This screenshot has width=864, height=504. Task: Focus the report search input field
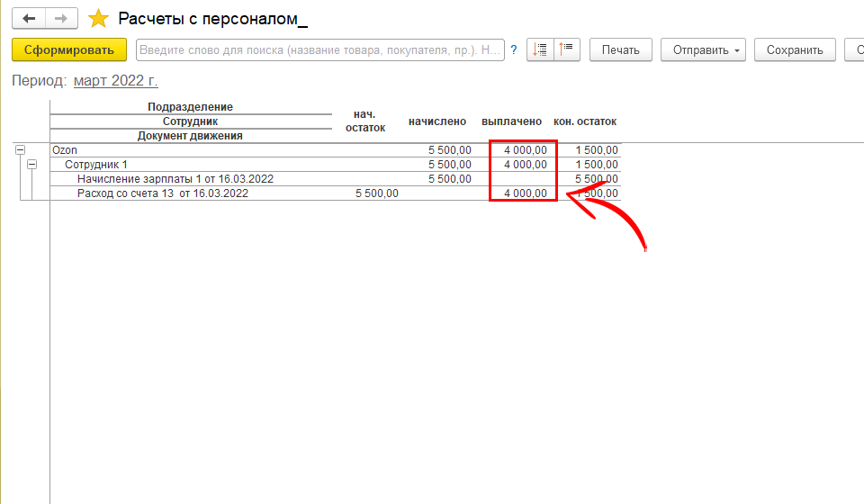coord(319,50)
